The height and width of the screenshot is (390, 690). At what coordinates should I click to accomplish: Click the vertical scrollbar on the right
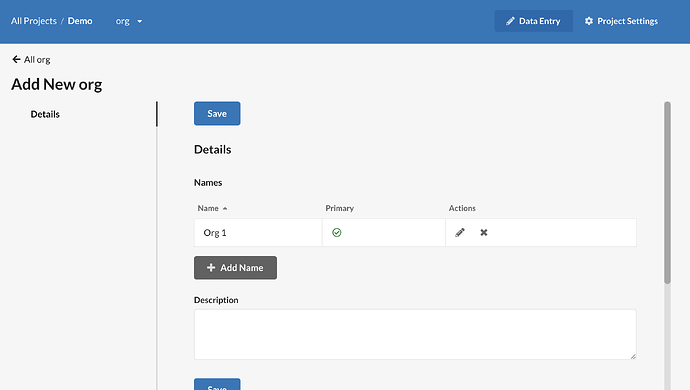667,193
